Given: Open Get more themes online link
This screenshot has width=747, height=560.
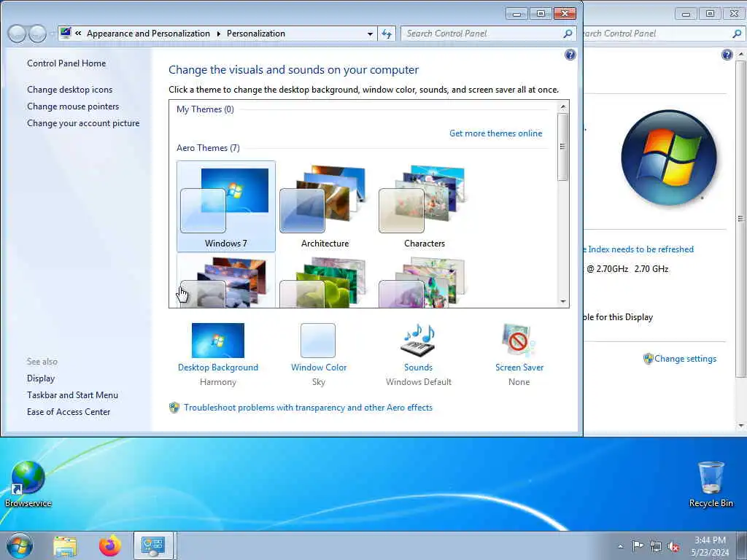Looking at the screenshot, I should (x=495, y=133).
